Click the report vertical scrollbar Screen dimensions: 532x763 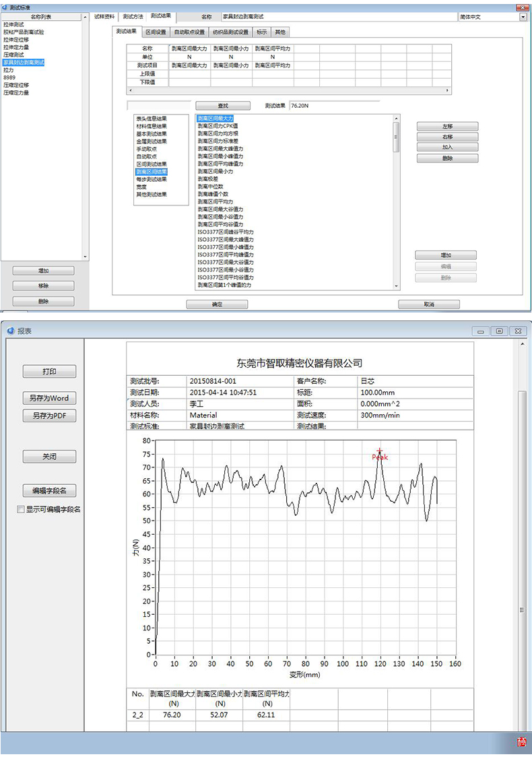pos(522,539)
